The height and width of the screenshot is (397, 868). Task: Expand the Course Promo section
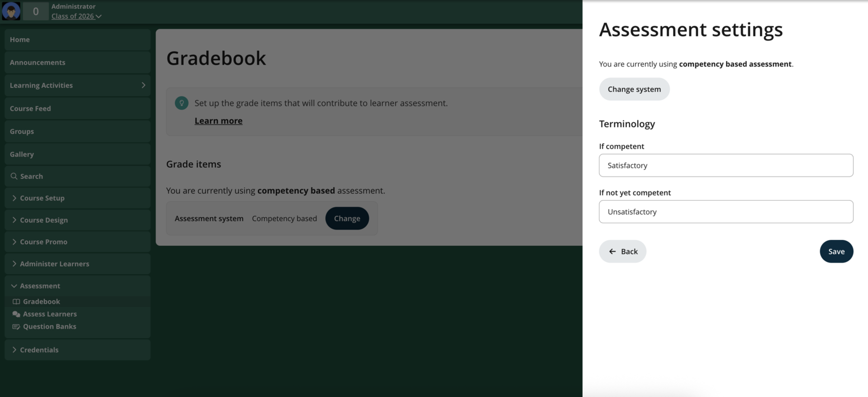78,242
